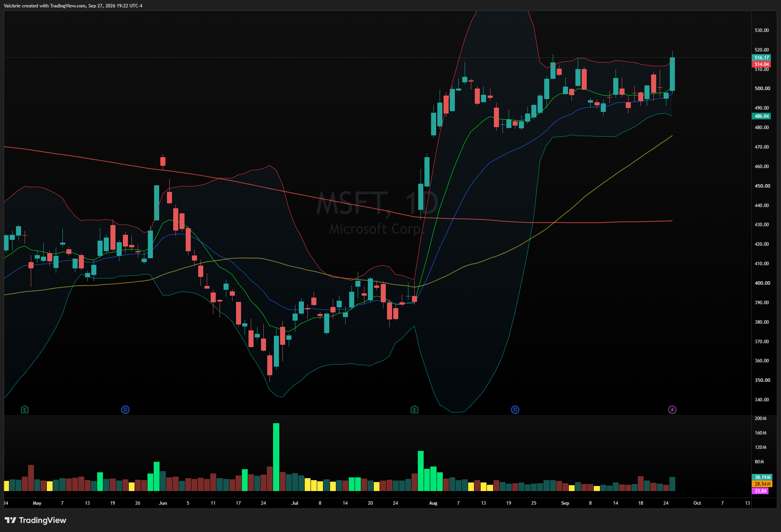781x532 pixels.
Task: Select the red 514.04 price tag
Action: point(761,64)
